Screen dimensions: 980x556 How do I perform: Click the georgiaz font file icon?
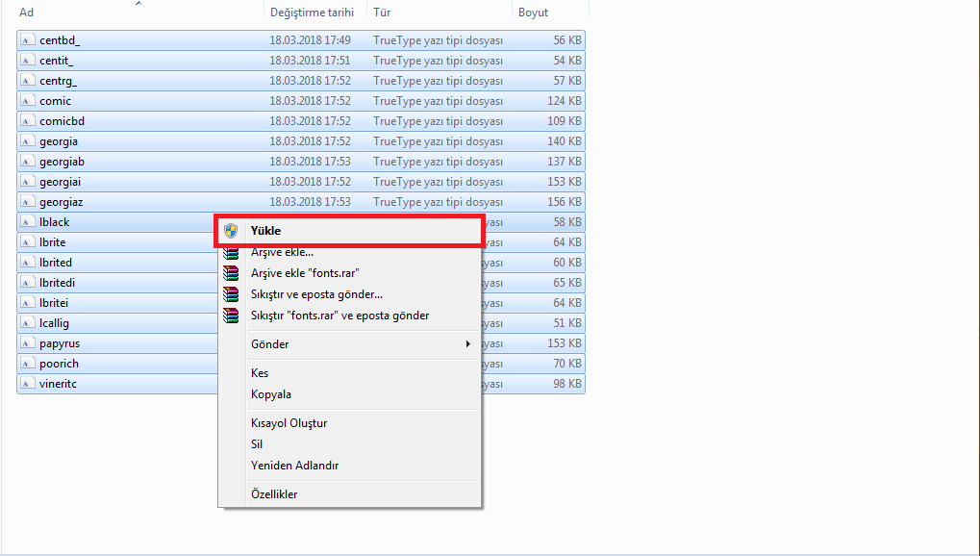(28, 202)
